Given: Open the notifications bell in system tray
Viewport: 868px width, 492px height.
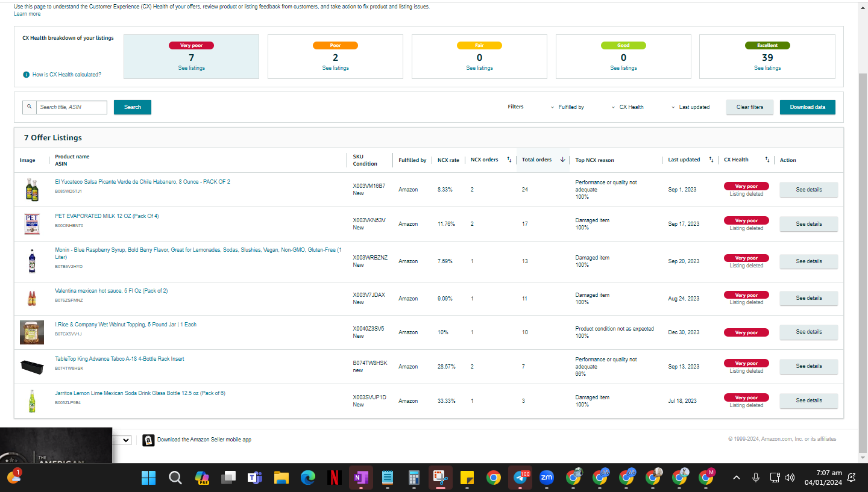Looking at the screenshot, I should tap(852, 478).
